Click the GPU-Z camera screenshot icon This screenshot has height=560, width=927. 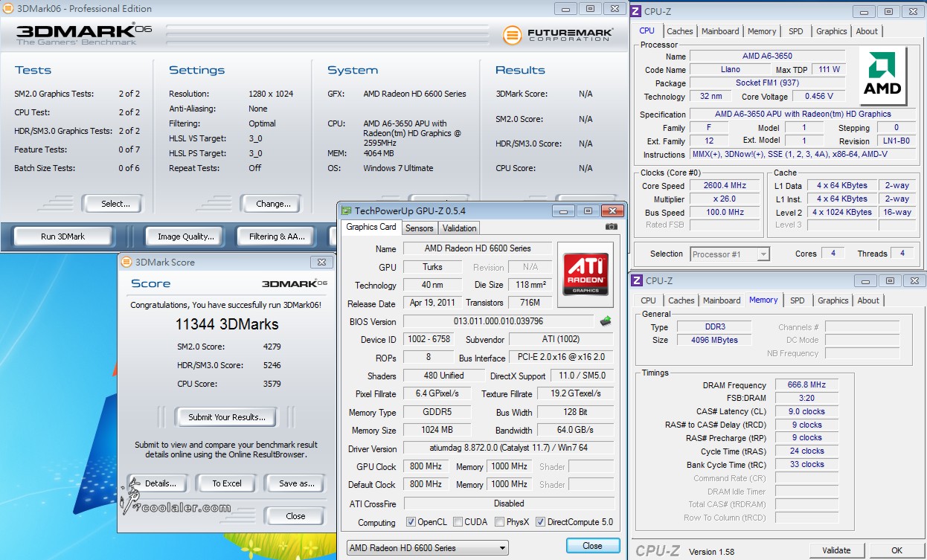pyautogui.click(x=611, y=227)
